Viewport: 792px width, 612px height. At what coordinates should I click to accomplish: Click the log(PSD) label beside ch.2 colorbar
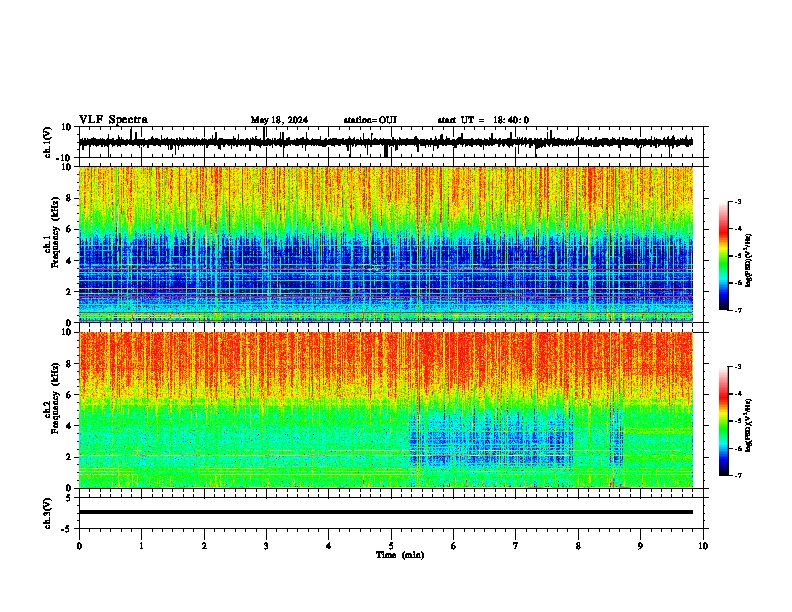[x=748, y=425]
